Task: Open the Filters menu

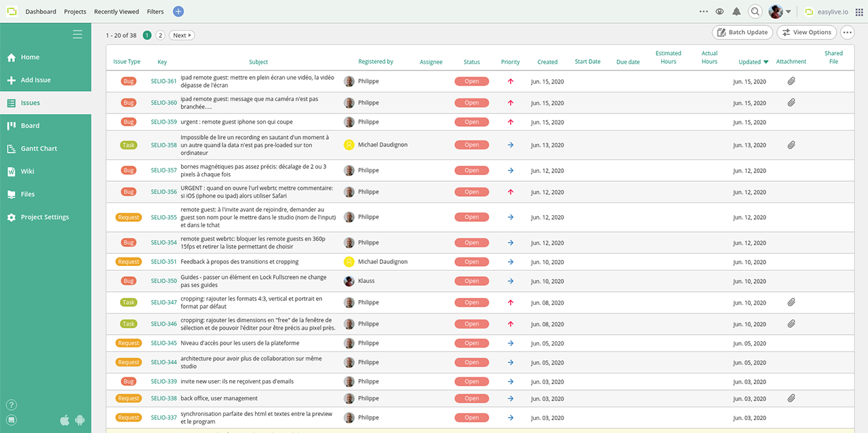Action: [155, 12]
